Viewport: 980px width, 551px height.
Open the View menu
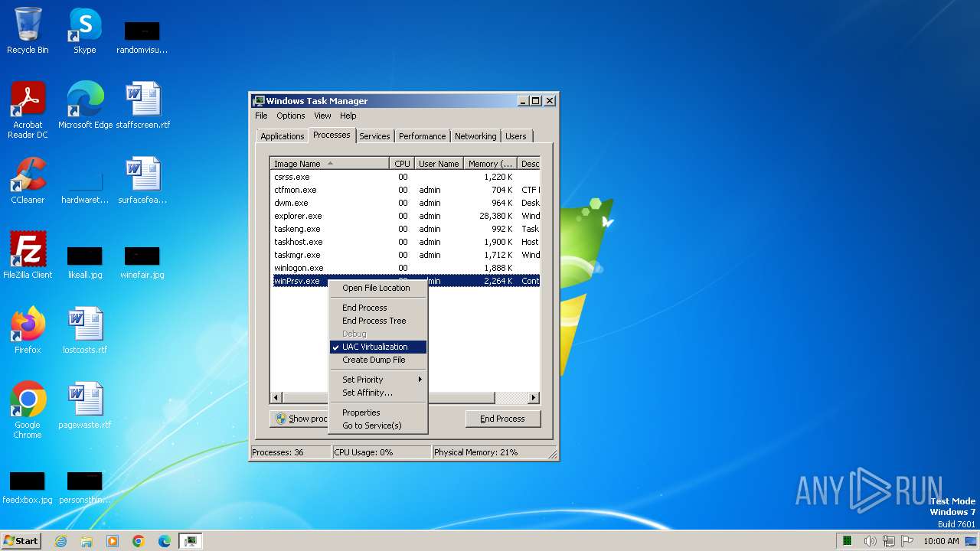click(x=322, y=116)
